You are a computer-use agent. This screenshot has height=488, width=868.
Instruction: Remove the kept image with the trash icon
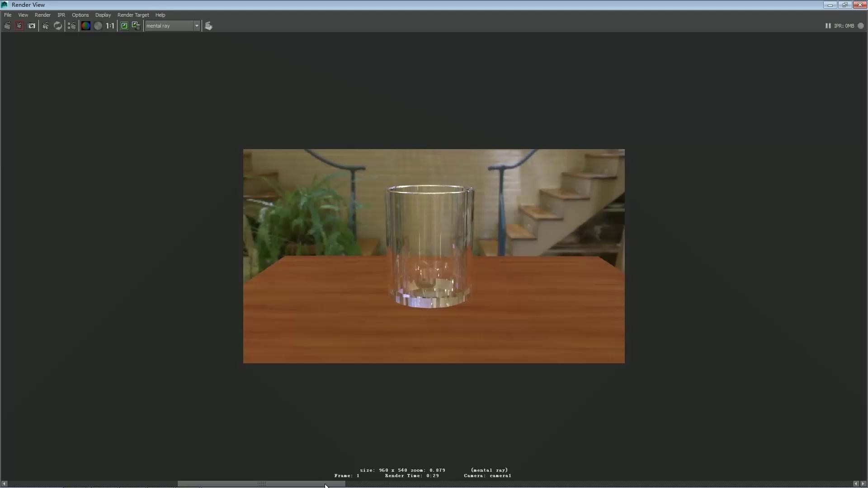(136, 26)
